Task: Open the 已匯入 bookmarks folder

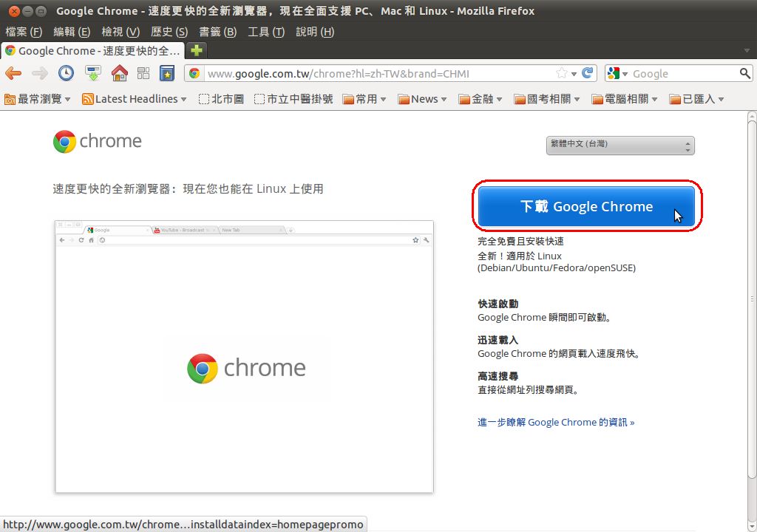Action: click(x=696, y=99)
